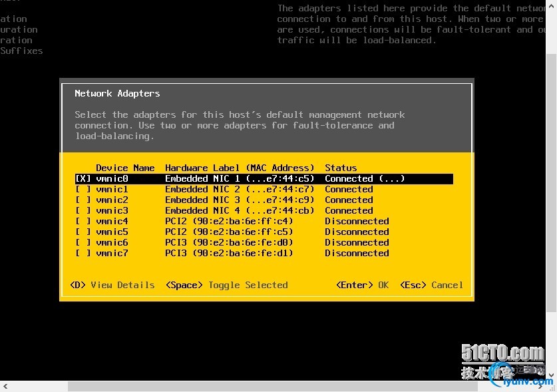Click the Network Adapters dialog title
The width and height of the screenshot is (557, 392).
pos(117,93)
